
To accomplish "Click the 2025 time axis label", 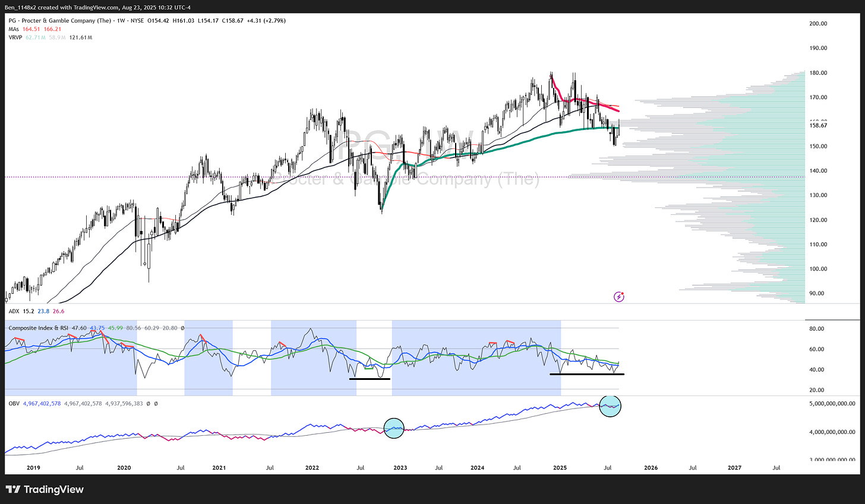I will (561, 468).
